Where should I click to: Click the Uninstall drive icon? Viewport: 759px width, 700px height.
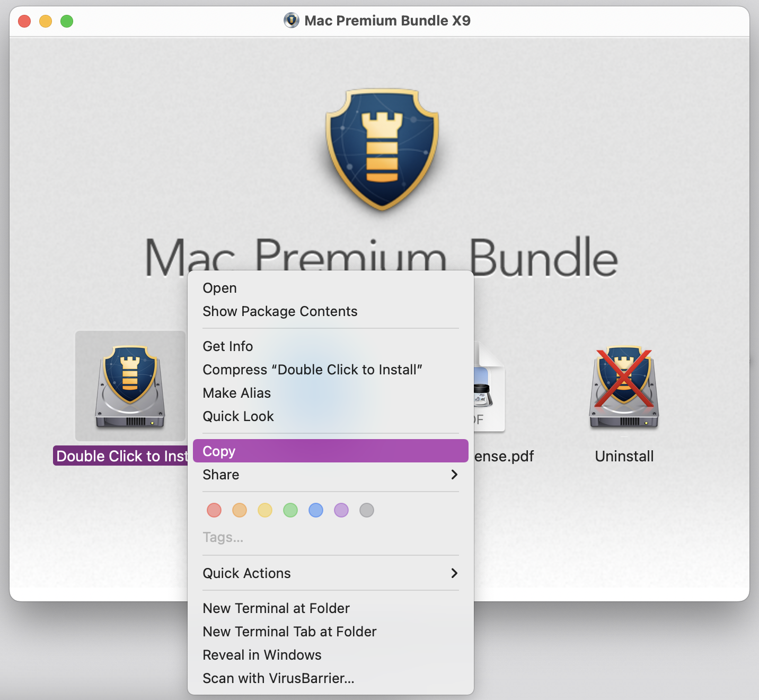624,388
